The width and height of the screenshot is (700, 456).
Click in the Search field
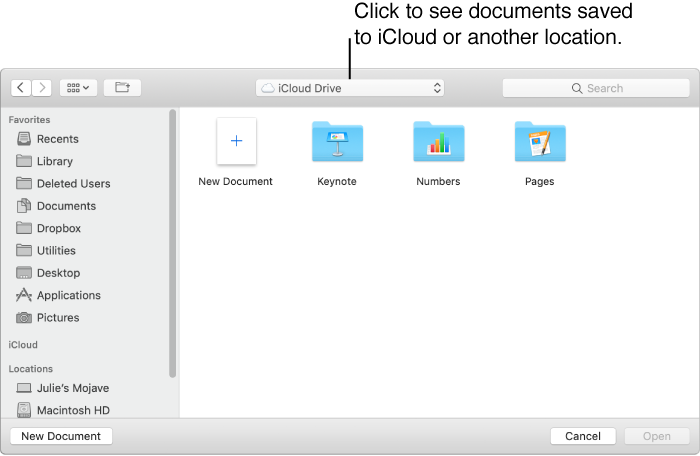click(596, 88)
